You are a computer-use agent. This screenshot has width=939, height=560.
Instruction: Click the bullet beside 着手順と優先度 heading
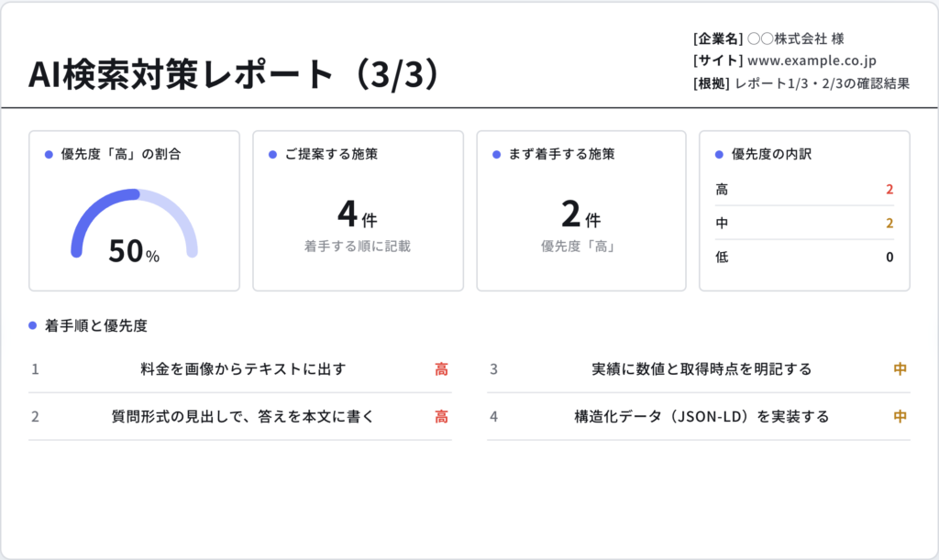click(33, 325)
